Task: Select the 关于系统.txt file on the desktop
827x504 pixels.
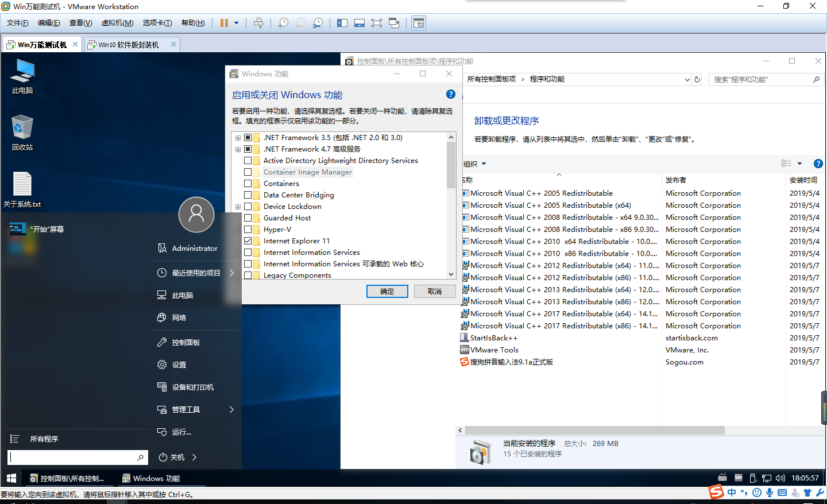Action: (22, 189)
